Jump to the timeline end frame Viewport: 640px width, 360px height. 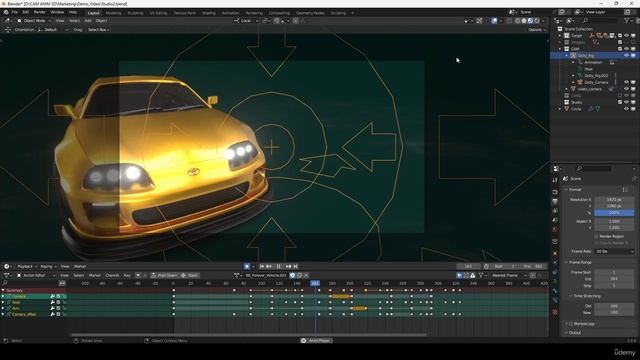pos(296,267)
